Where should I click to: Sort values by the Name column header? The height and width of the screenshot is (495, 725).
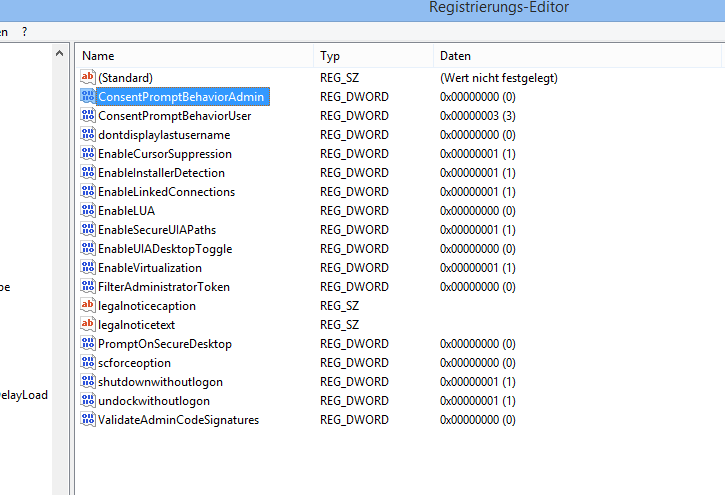click(195, 56)
